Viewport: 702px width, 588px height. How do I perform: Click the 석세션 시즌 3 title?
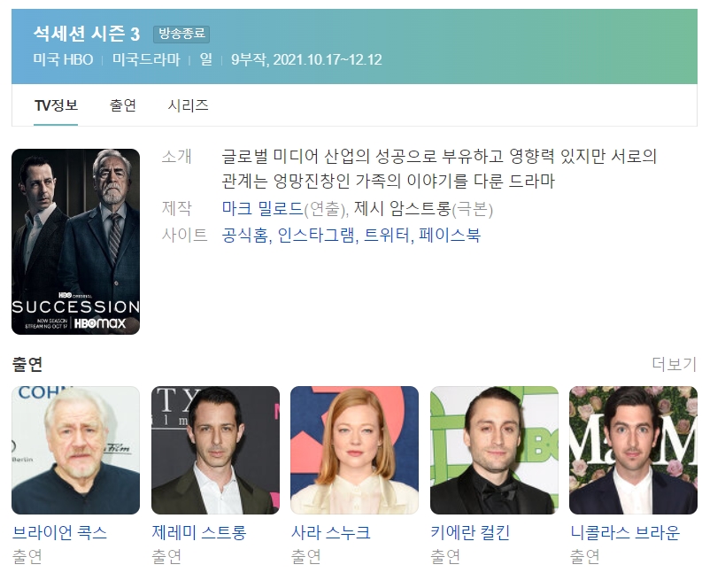[x=87, y=34]
